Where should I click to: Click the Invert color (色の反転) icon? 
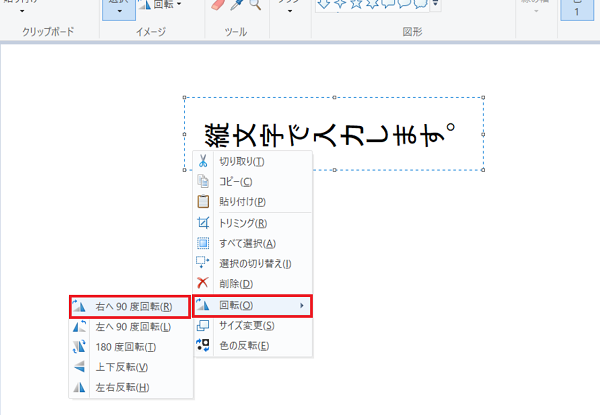(203, 345)
